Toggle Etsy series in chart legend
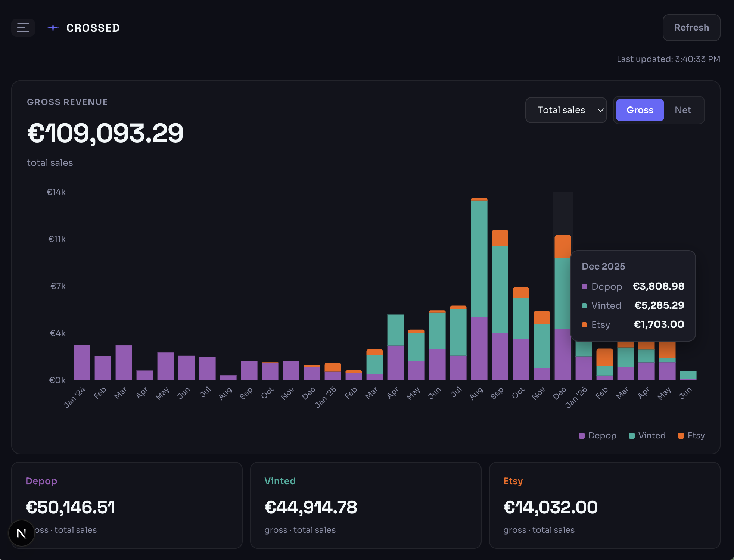734x560 pixels. pos(691,436)
